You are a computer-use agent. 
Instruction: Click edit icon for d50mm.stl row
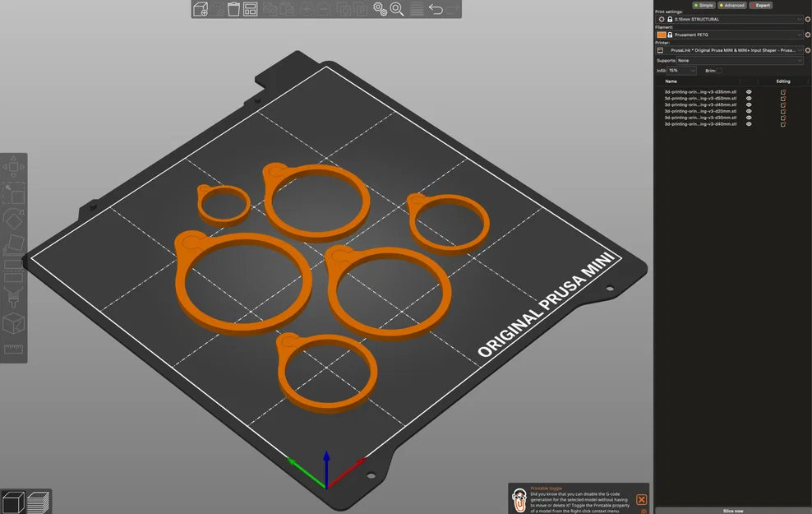click(783, 99)
